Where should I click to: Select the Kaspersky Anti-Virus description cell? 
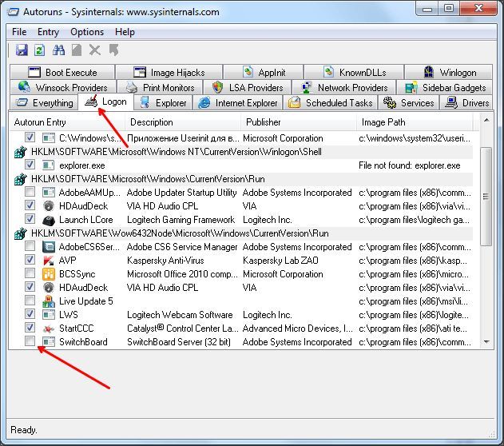pos(165,261)
